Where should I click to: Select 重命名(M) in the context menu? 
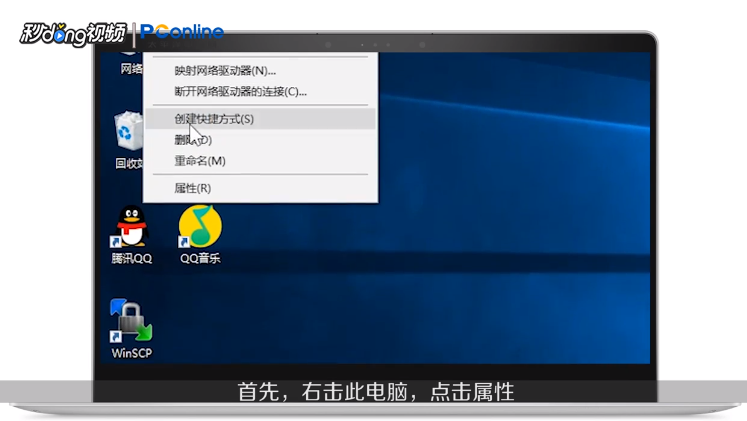260,161
